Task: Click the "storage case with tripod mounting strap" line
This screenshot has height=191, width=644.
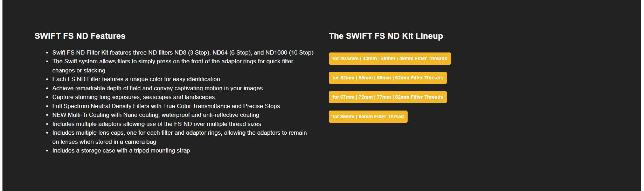Action: (121, 150)
